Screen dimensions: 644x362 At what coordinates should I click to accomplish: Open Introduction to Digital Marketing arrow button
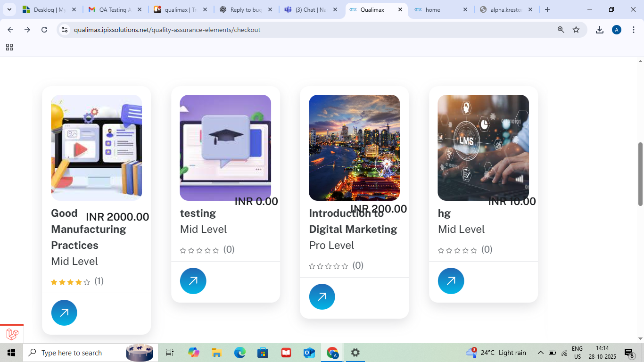tap(322, 297)
